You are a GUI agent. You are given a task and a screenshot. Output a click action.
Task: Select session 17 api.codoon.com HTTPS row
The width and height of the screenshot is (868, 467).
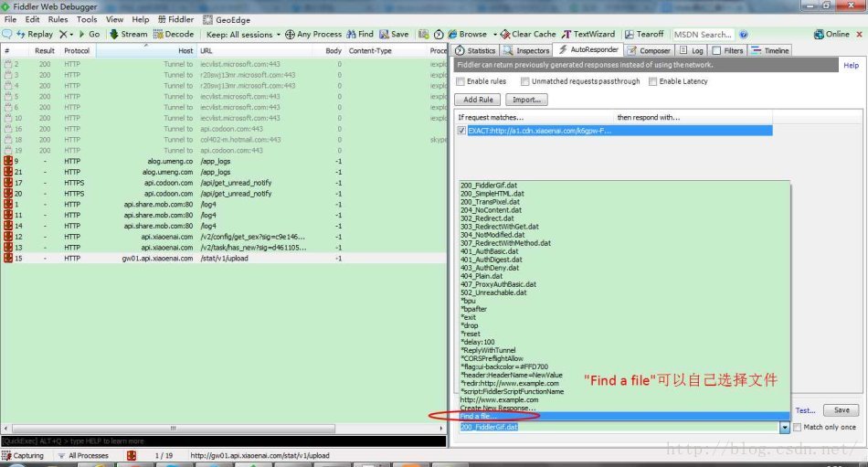pyautogui.click(x=224, y=183)
